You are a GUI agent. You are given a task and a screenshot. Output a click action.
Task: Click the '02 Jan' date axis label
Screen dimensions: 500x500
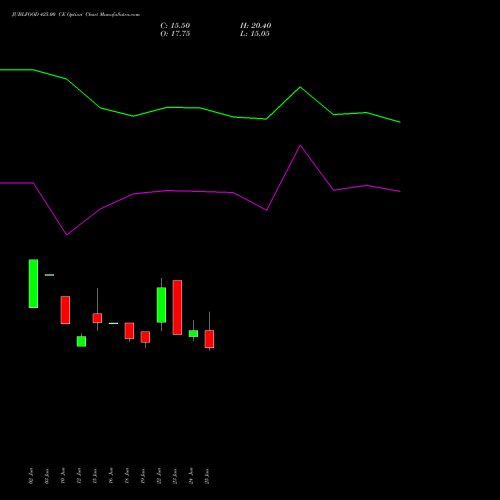tap(31, 476)
